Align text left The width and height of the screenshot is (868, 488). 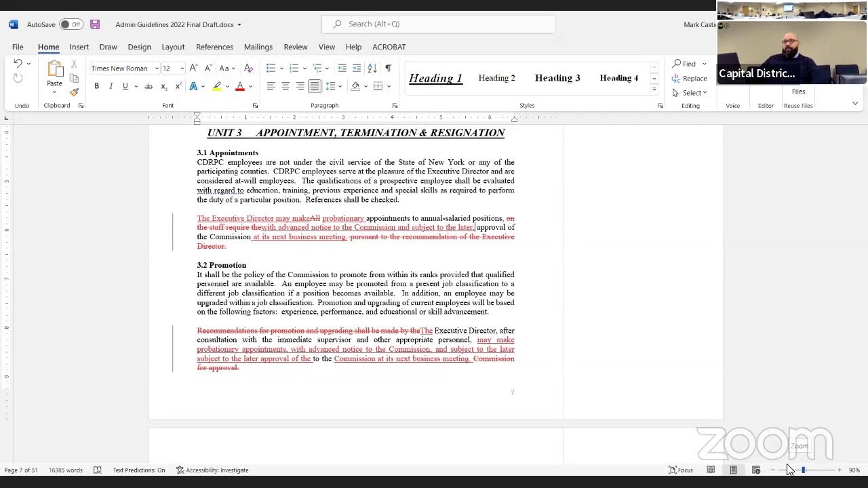coord(271,86)
